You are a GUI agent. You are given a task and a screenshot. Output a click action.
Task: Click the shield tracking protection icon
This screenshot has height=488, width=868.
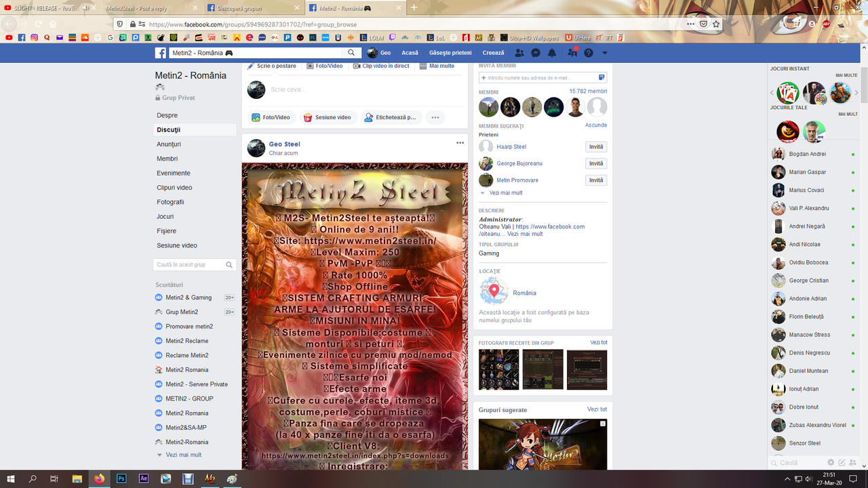point(121,24)
